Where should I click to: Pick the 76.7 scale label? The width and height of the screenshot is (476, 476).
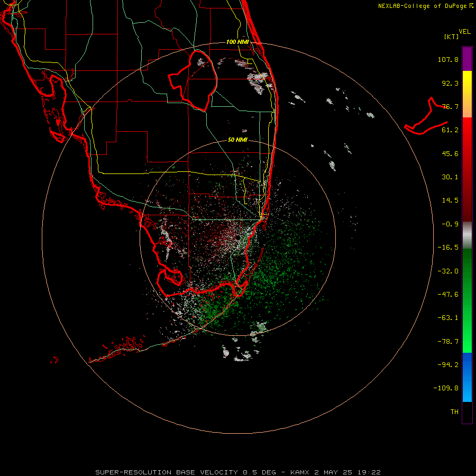click(450, 106)
